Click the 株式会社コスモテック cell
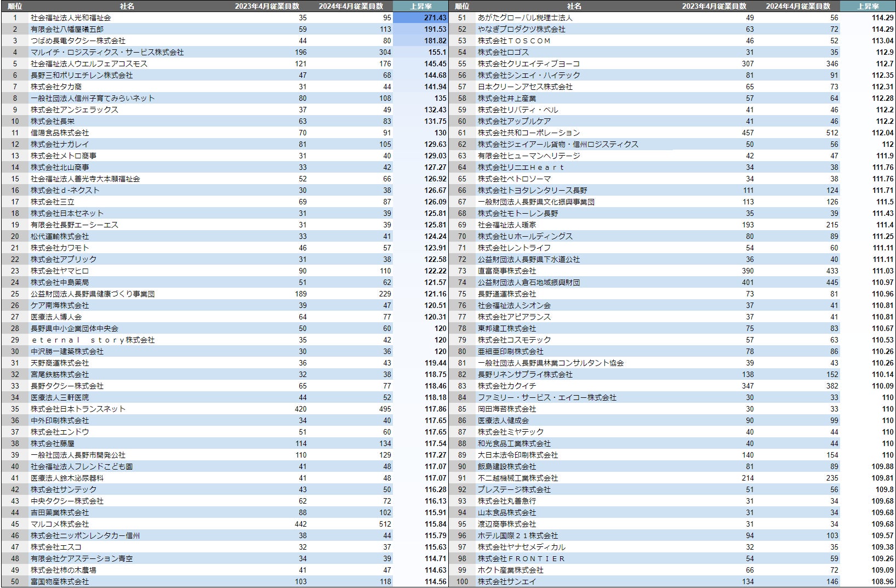Screen dimensions: 896x588 coord(514,340)
